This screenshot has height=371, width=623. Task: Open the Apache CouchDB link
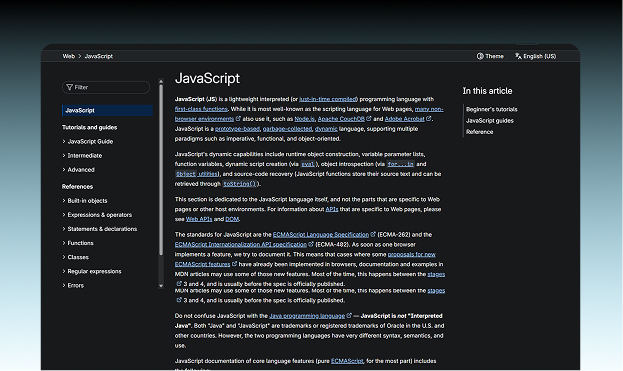(x=341, y=119)
